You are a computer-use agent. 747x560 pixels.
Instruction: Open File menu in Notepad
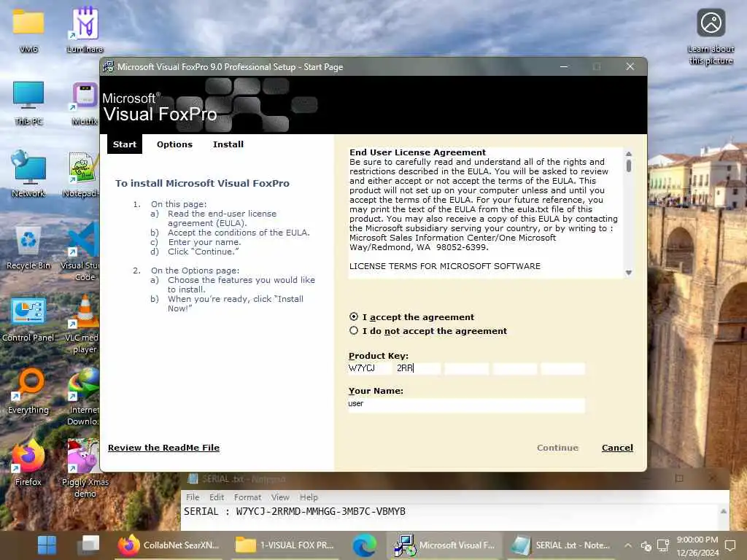(x=193, y=497)
